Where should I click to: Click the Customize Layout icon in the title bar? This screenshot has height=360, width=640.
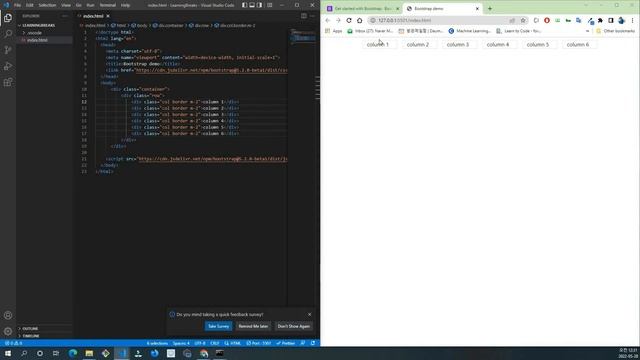[270, 5]
